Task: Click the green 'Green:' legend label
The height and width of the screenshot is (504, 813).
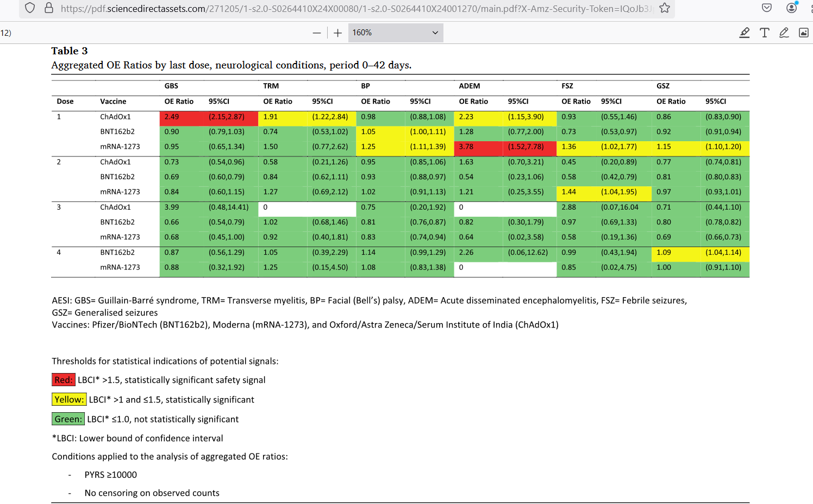Action: pyautogui.click(x=68, y=419)
